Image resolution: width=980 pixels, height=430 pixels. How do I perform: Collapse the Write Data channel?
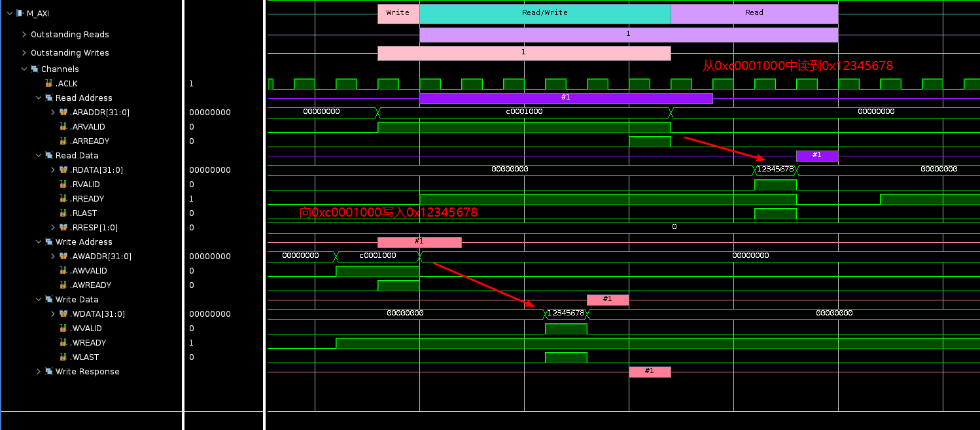point(39,299)
